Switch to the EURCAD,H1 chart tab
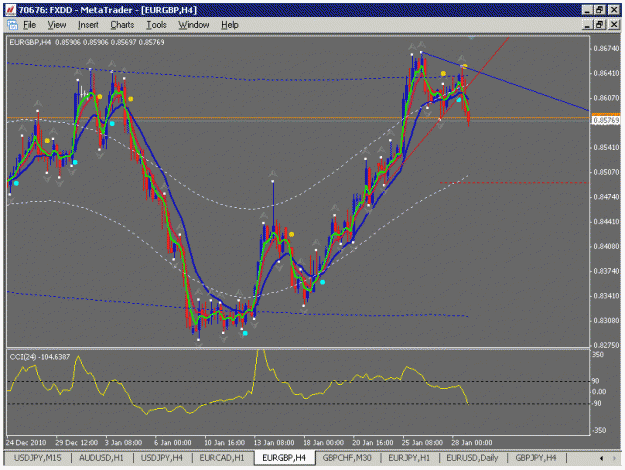 tap(222, 458)
